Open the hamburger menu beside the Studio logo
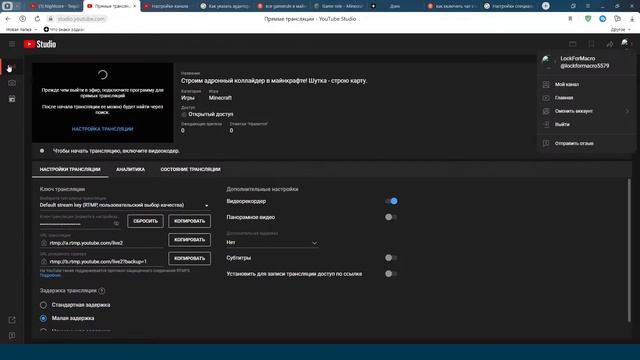 [12, 44]
